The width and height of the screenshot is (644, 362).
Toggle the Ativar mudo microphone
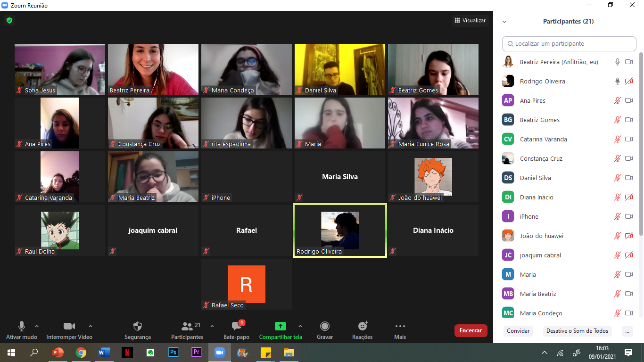22,326
